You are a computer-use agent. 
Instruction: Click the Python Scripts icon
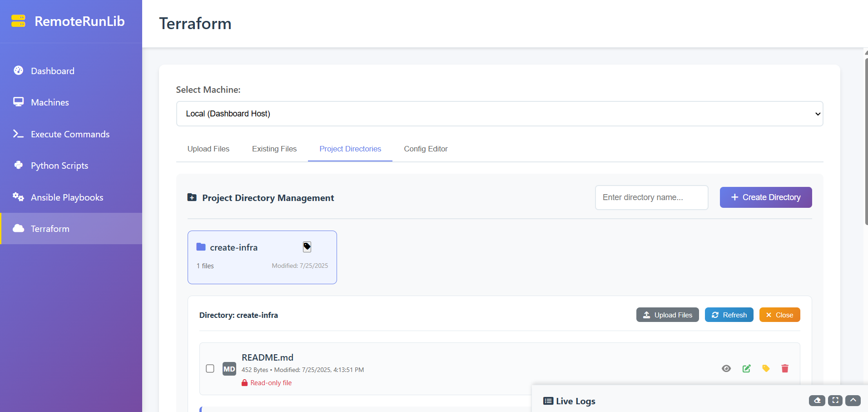click(x=18, y=165)
